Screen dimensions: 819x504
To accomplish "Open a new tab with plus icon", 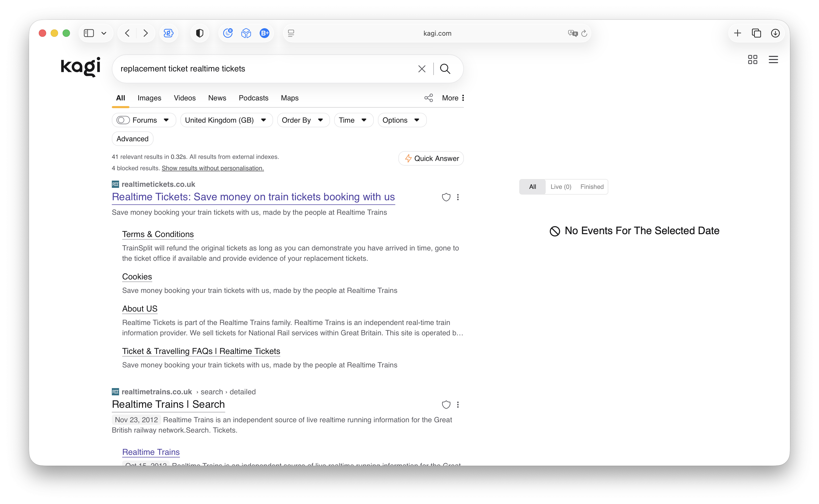I will [738, 33].
